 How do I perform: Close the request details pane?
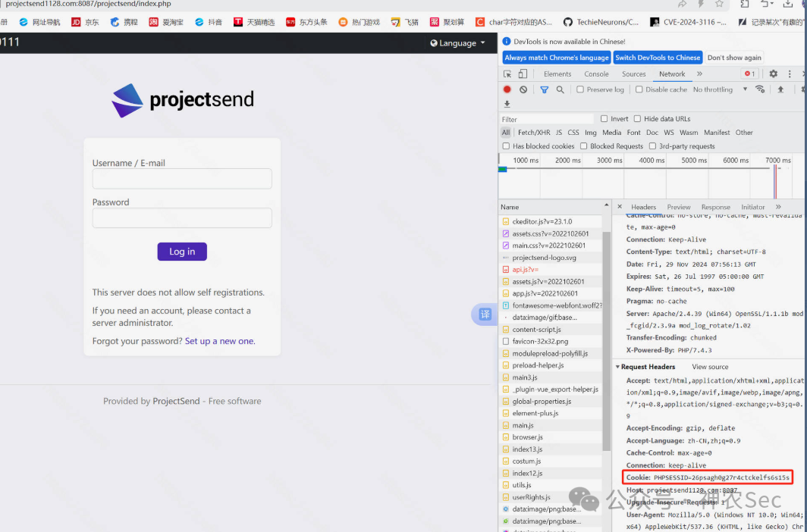620,207
